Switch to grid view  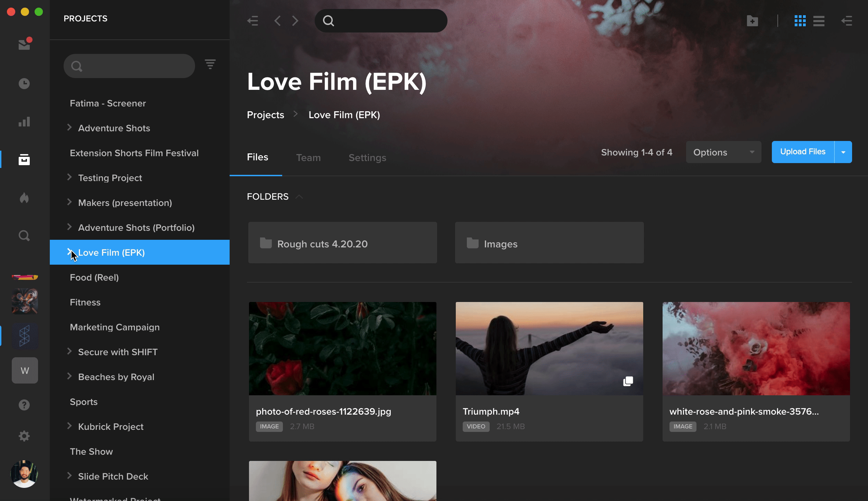[x=800, y=21]
